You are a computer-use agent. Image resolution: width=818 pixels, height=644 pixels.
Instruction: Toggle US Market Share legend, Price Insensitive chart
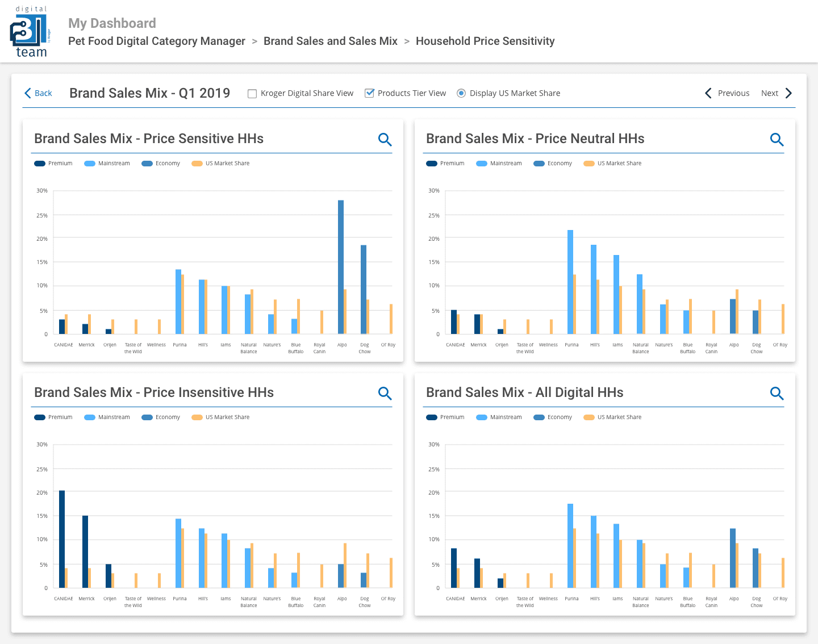tap(220, 417)
